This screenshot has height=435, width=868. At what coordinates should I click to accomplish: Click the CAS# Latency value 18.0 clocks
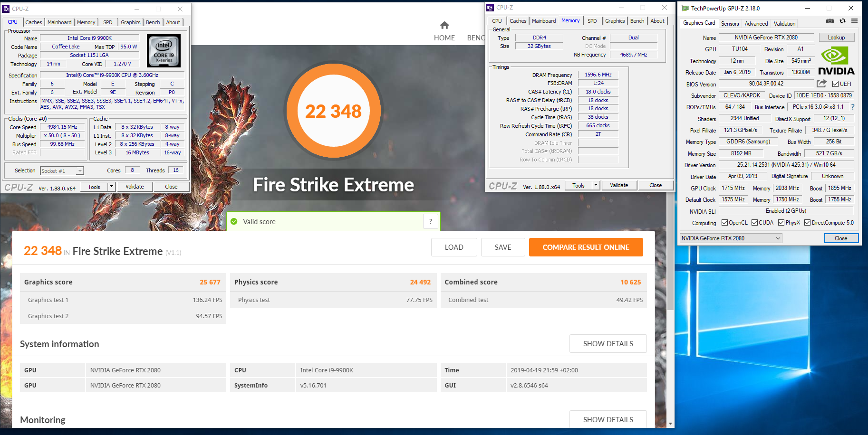[x=598, y=92]
